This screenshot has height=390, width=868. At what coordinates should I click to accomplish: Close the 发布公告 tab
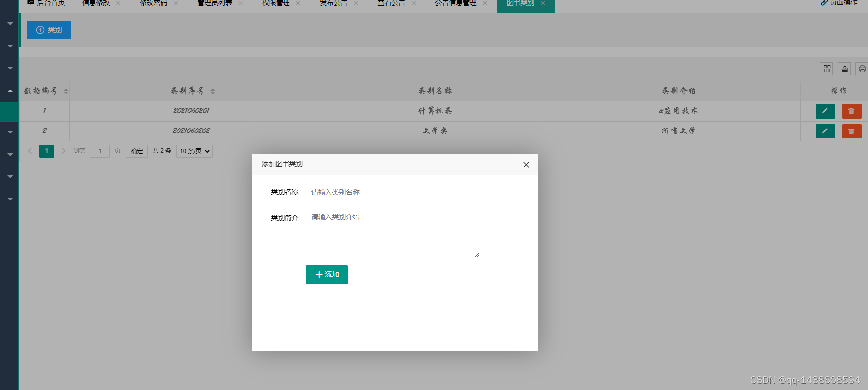coord(356,3)
